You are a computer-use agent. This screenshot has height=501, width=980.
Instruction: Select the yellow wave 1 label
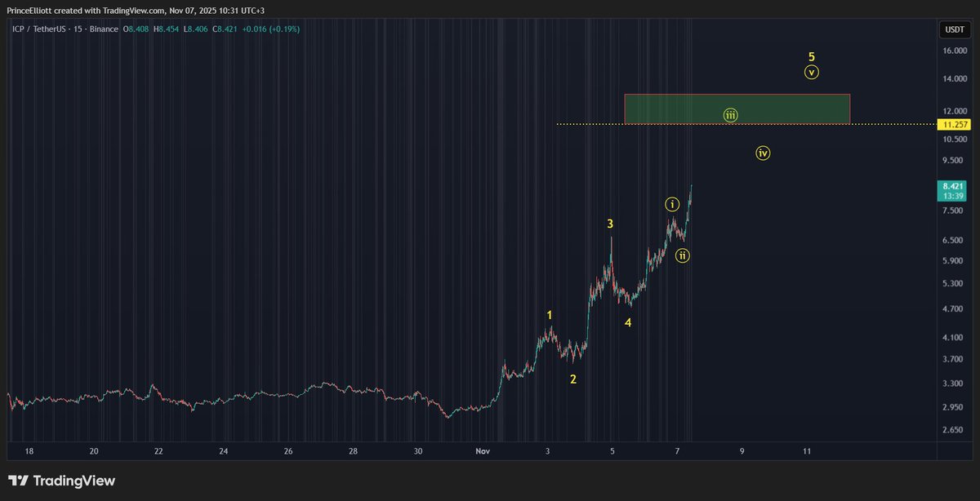pyautogui.click(x=550, y=315)
